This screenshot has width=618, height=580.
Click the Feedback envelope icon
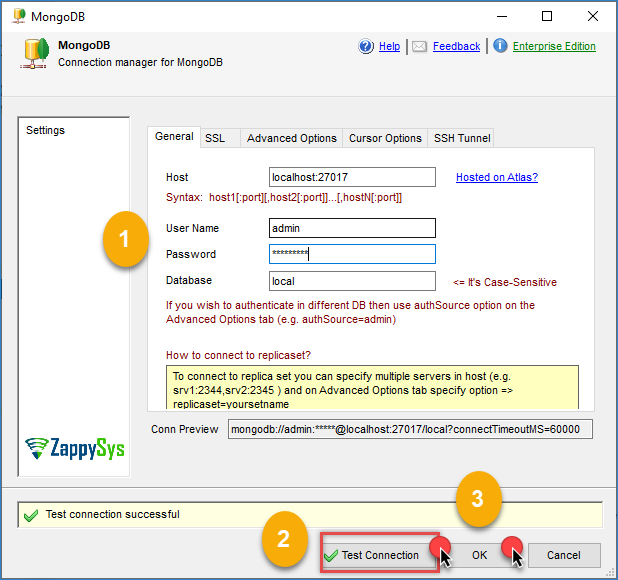[419, 46]
